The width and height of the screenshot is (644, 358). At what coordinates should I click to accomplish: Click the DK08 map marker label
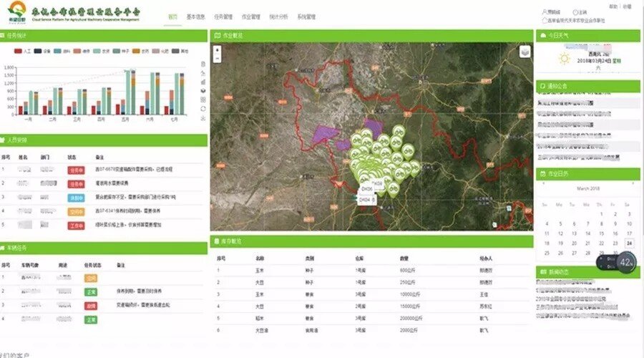coord(377,183)
